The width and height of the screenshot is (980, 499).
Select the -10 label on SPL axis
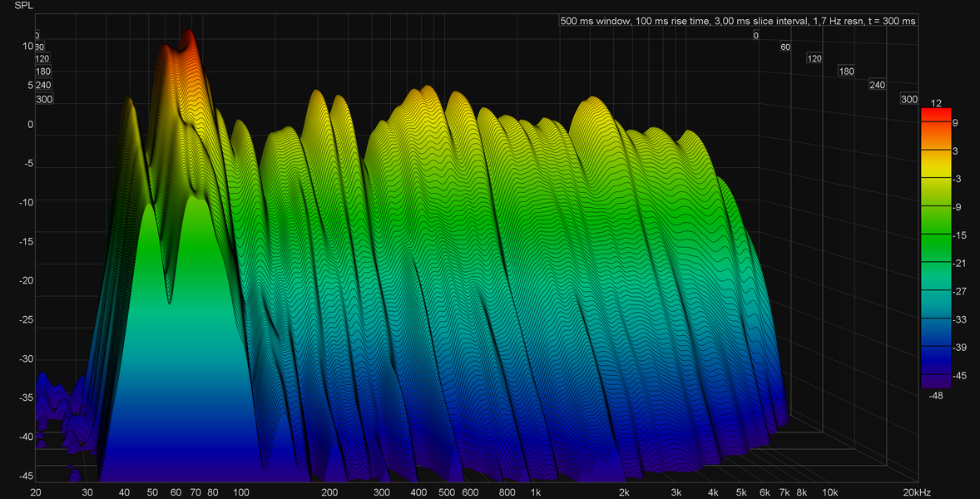(26, 202)
